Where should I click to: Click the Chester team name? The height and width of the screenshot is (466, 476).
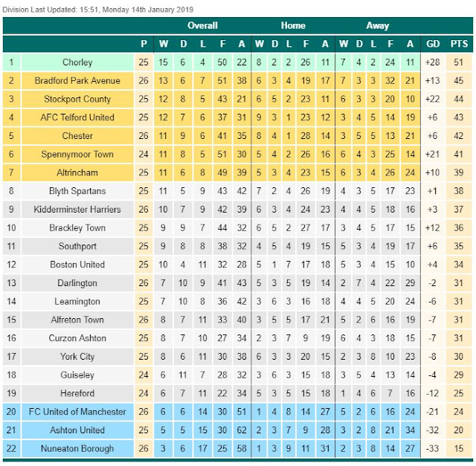coord(77,135)
